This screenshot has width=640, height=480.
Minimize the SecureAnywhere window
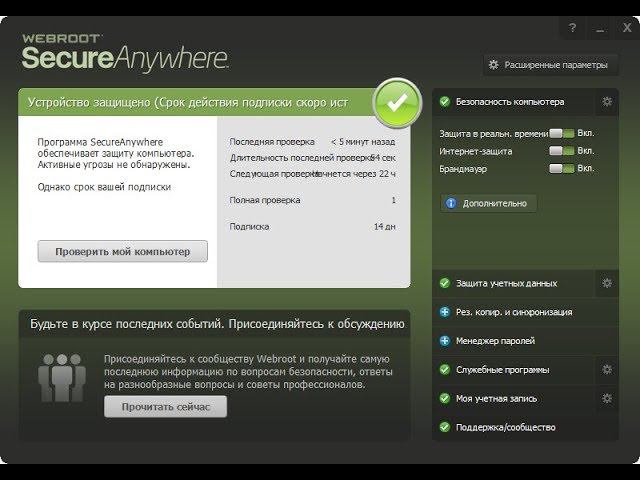[600, 28]
